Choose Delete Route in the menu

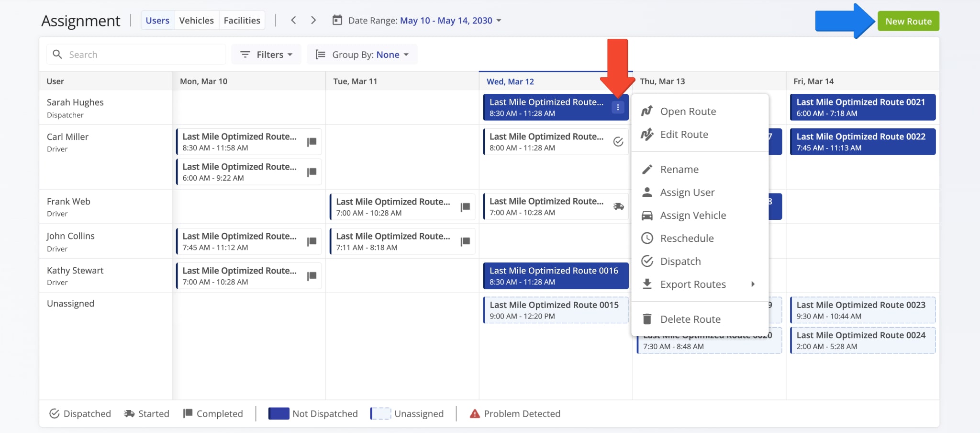click(700, 319)
